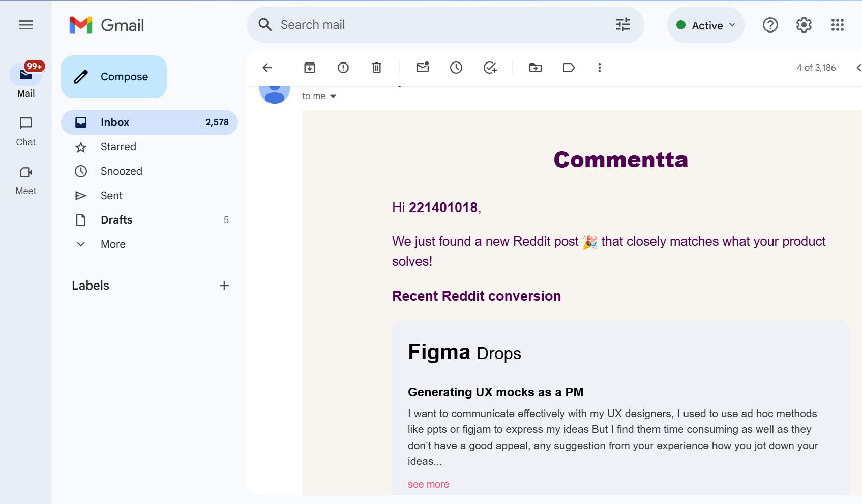Open the Starred folder
The width and height of the screenshot is (862, 504).
150,147
